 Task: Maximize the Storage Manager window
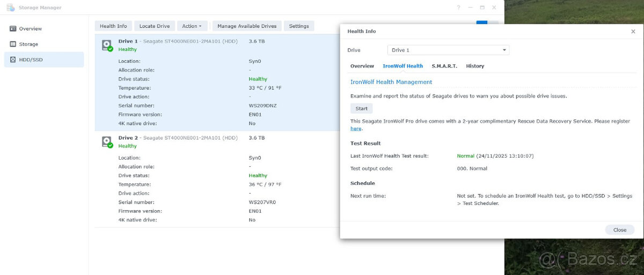482,8
